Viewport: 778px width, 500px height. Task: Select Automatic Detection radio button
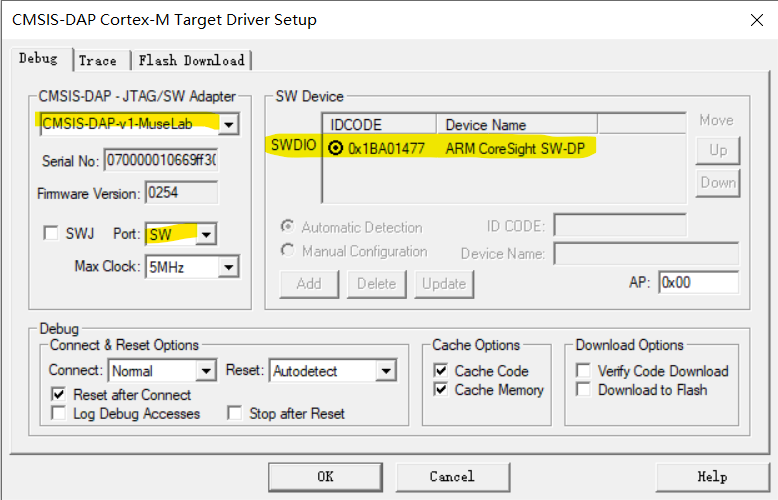[287, 226]
